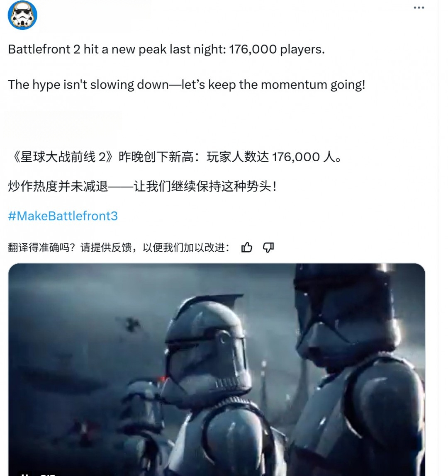Click thumbs up on translation feedback
The image size is (448, 476).
(x=247, y=248)
